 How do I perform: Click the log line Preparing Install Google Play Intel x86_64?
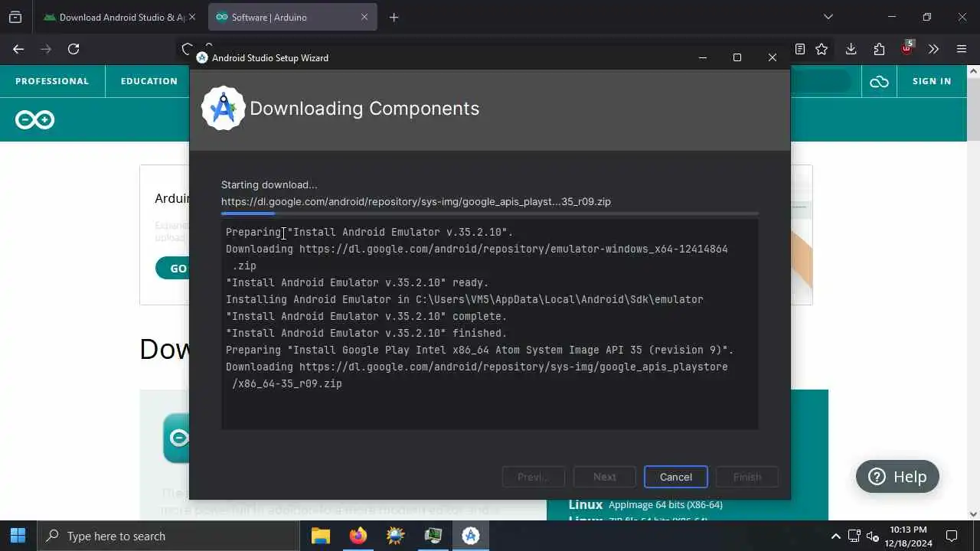[x=479, y=350]
